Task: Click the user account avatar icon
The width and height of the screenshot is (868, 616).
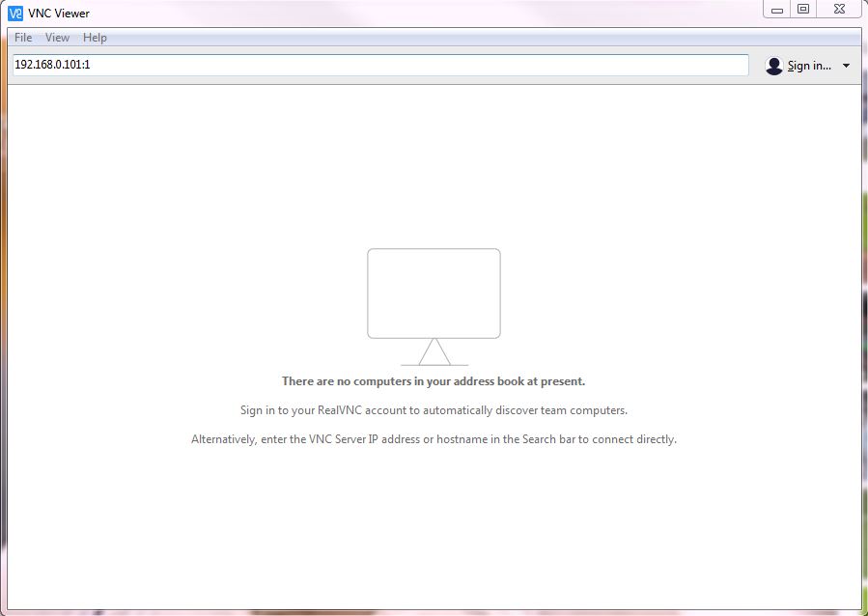Action: click(774, 66)
